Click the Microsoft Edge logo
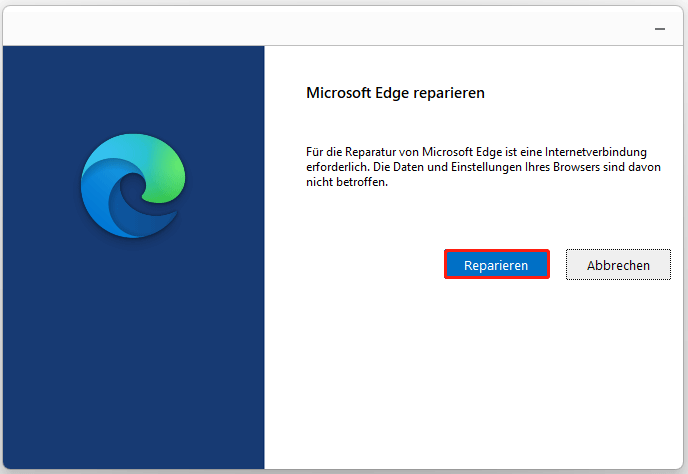Screen dimensions: 688x474 point(133,186)
